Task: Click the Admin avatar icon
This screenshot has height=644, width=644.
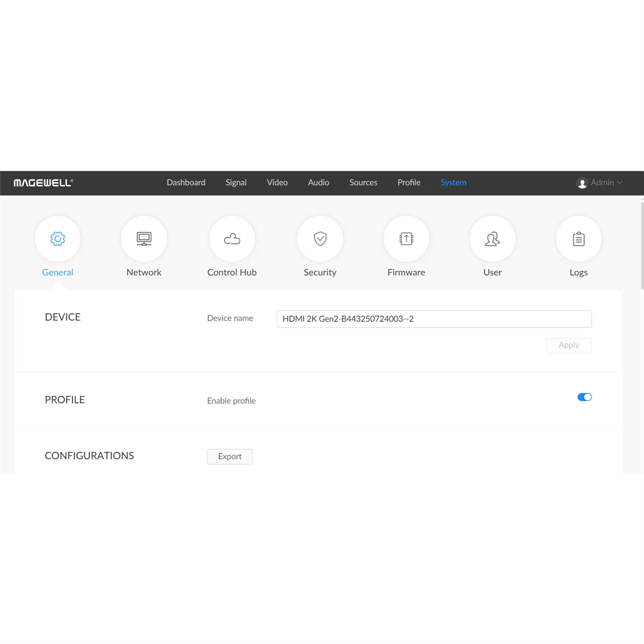Action: point(582,183)
